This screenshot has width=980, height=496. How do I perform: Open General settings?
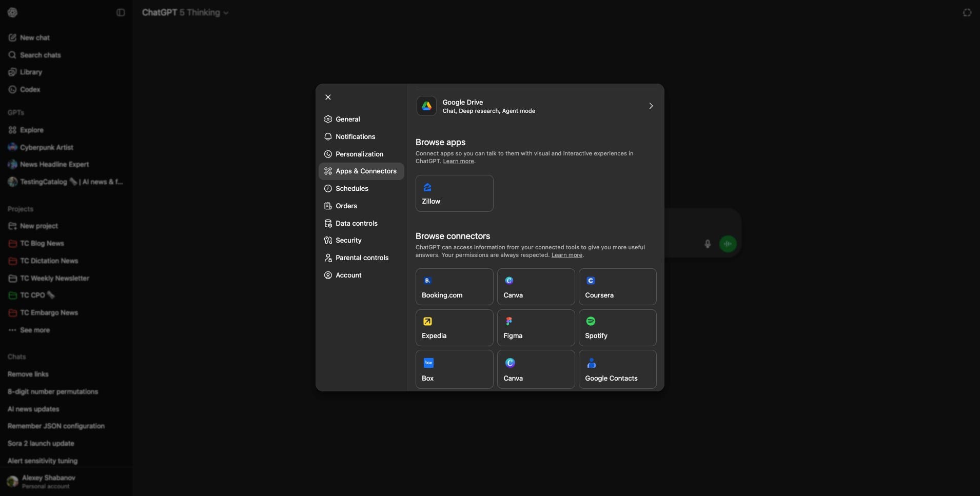(361, 119)
